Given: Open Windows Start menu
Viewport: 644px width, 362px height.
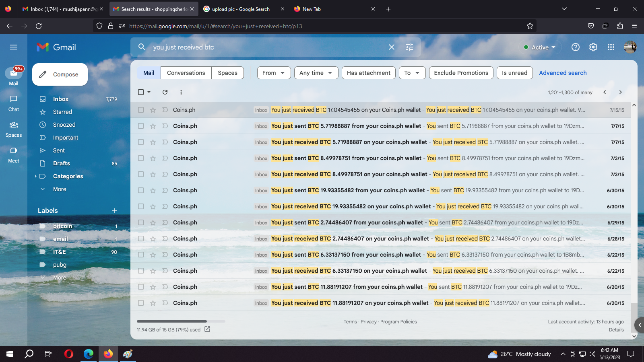Looking at the screenshot, I should (x=10, y=354).
